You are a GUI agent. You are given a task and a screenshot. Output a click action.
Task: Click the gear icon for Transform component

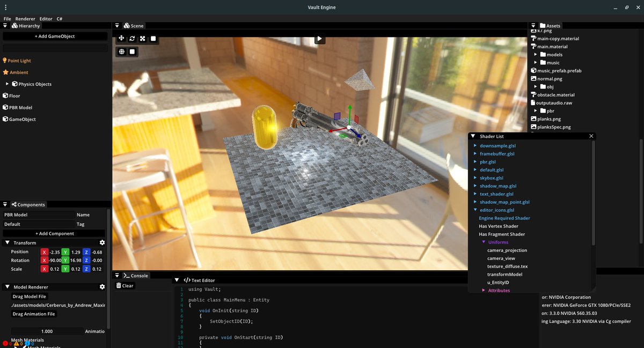pyautogui.click(x=102, y=243)
